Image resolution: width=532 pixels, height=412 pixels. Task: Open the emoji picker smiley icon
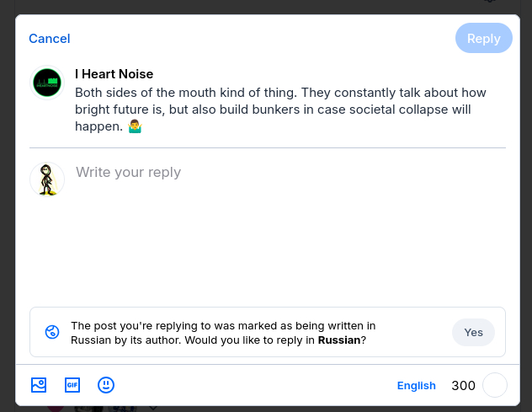[x=106, y=385]
